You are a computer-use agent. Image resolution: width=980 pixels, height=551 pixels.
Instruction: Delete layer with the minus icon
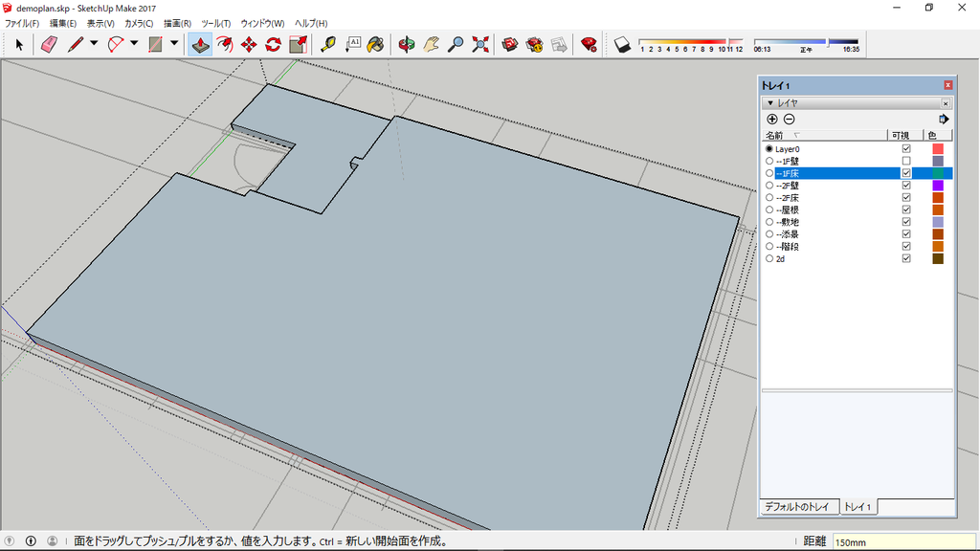click(790, 120)
